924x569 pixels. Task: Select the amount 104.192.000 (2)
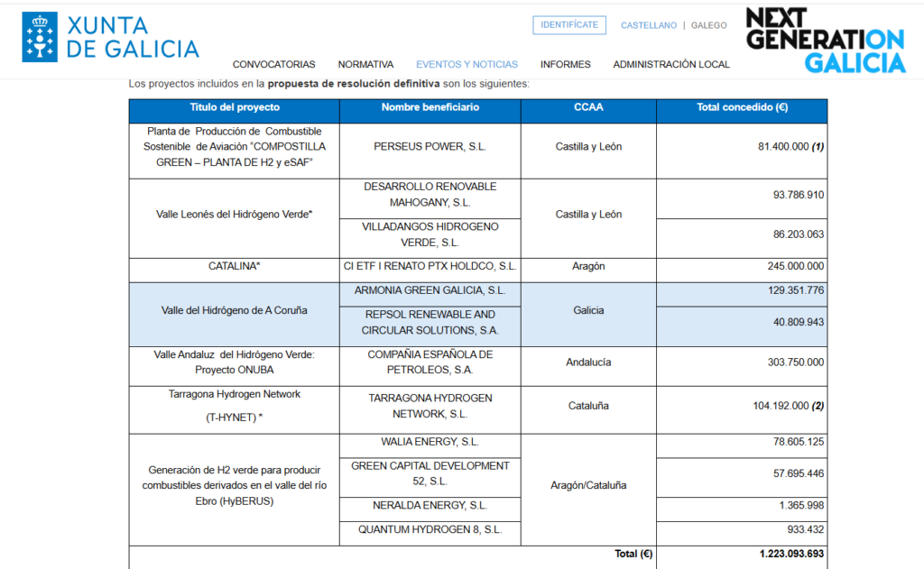(789, 406)
